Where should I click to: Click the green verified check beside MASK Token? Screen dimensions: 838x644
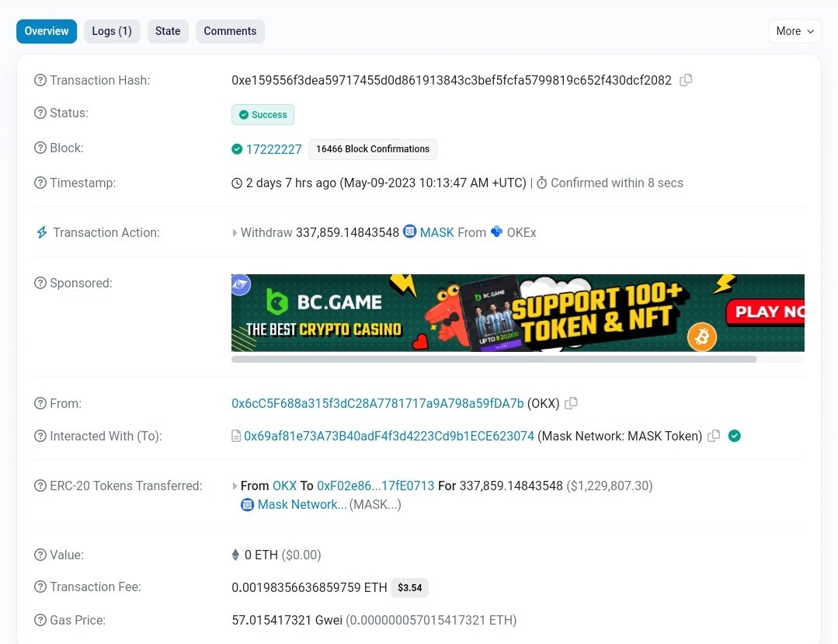735,436
